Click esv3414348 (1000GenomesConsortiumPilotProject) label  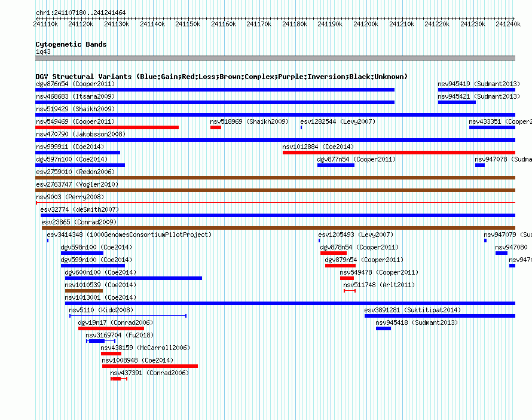pos(129,235)
